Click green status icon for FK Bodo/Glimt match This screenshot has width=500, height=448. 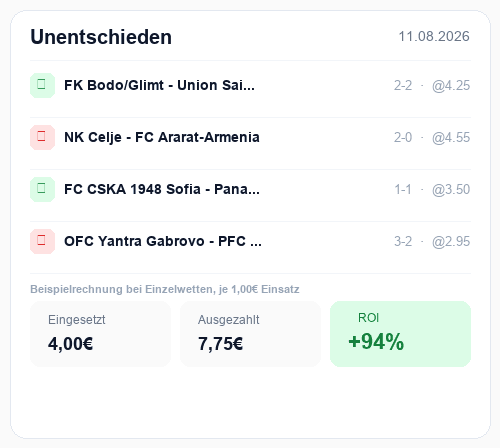(42, 85)
